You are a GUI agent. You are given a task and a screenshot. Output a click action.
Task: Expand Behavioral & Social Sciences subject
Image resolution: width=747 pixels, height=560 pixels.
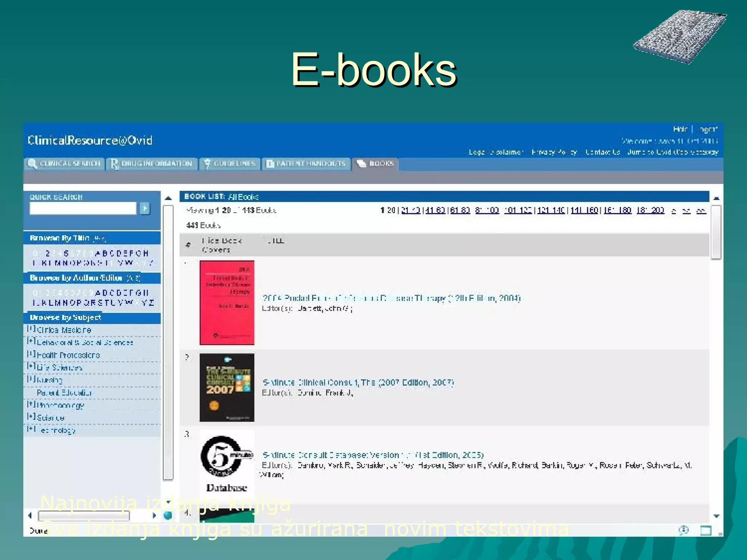pos(31,341)
